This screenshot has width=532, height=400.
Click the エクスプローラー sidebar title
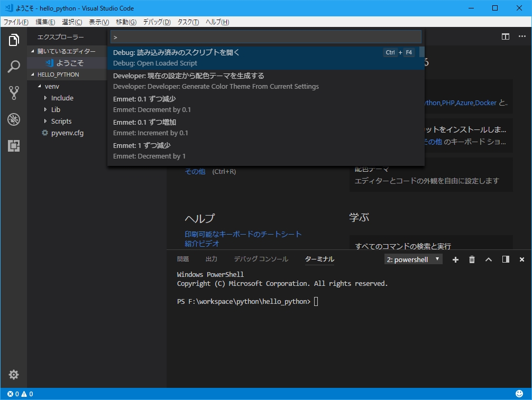(x=60, y=37)
